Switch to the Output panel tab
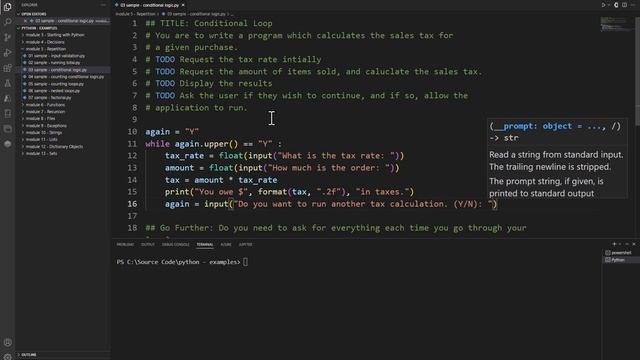640x360 pixels. (x=148, y=244)
